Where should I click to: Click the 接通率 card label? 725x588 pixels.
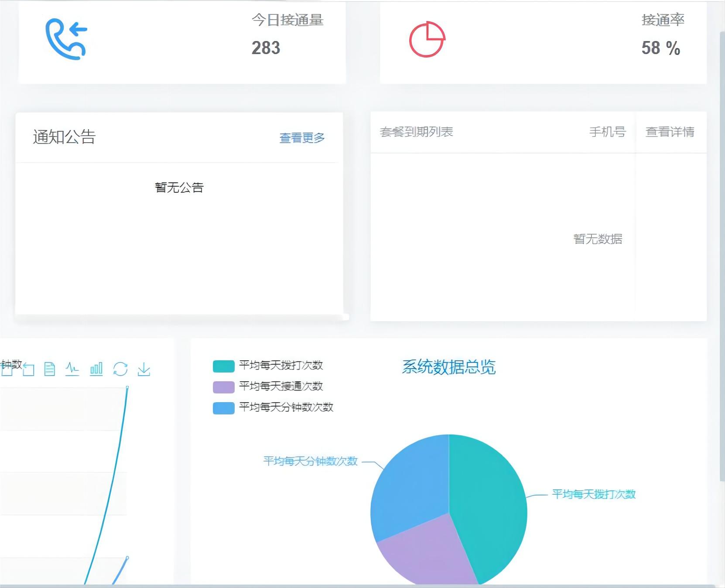[x=663, y=20]
